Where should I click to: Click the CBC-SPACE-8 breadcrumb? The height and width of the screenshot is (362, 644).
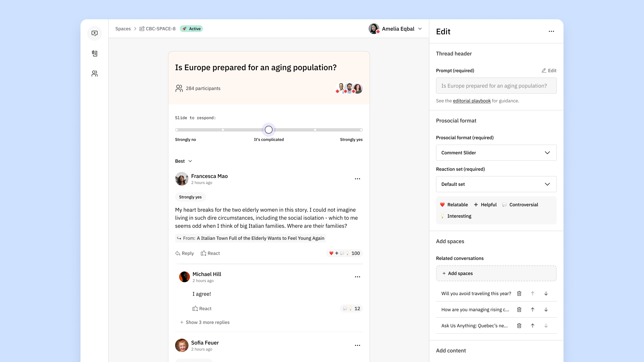(x=158, y=29)
